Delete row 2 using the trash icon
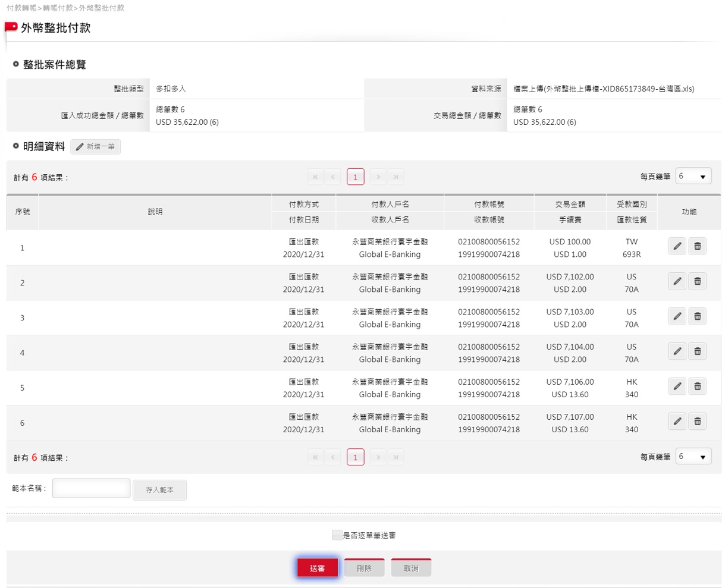The height and width of the screenshot is (588, 722). point(698,281)
